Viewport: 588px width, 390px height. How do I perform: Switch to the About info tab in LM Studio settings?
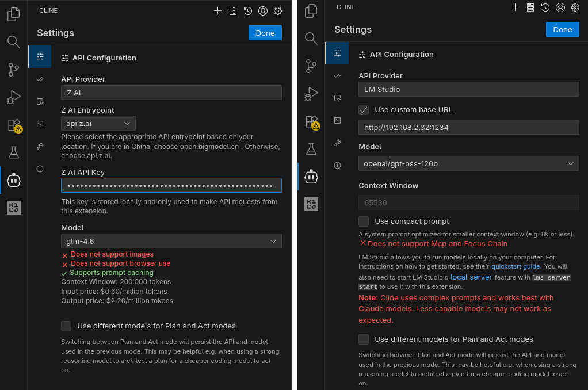[x=337, y=165]
